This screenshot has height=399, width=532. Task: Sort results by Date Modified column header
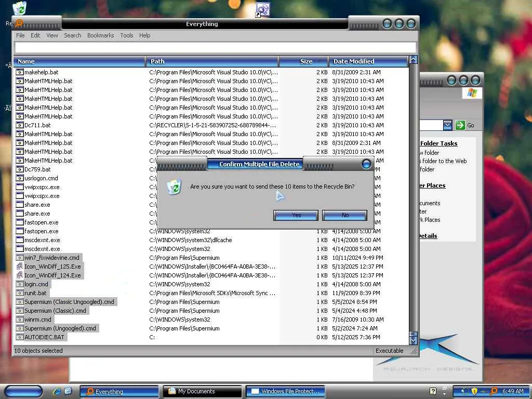(x=368, y=61)
